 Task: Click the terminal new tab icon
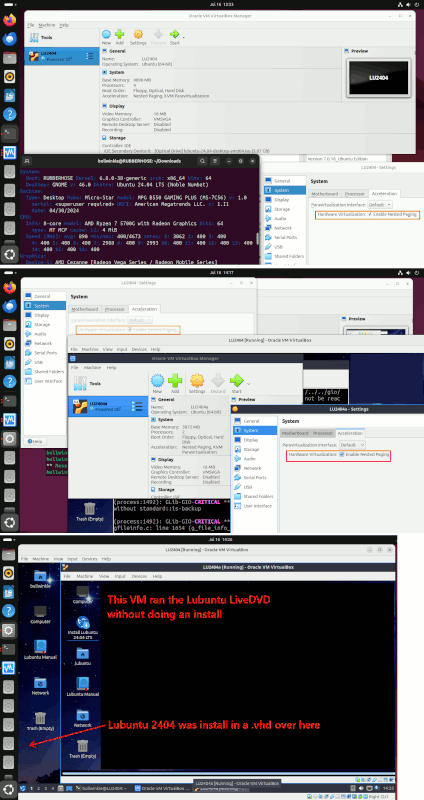(x=28, y=161)
